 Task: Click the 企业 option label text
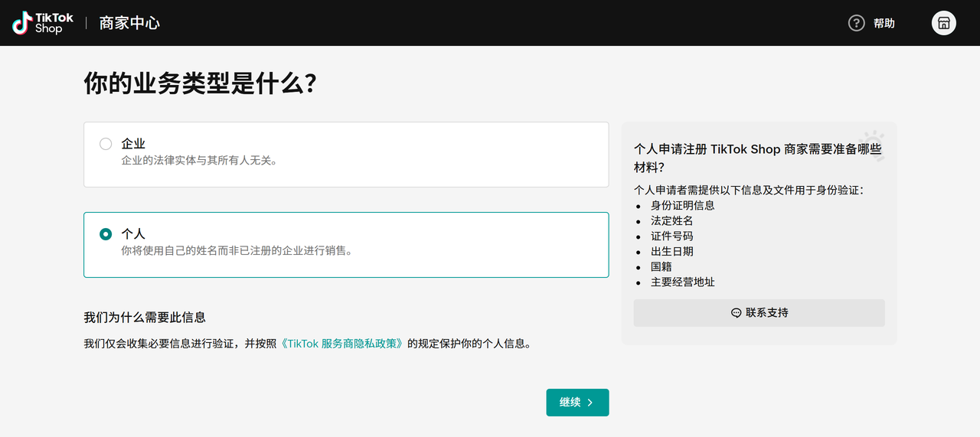(x=133, y=144)
